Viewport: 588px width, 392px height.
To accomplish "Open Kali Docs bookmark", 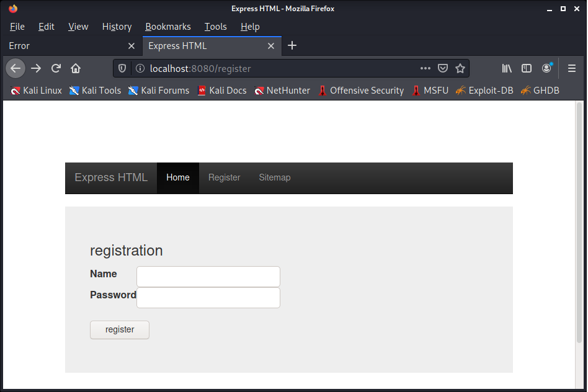I will tap(222, 91).
